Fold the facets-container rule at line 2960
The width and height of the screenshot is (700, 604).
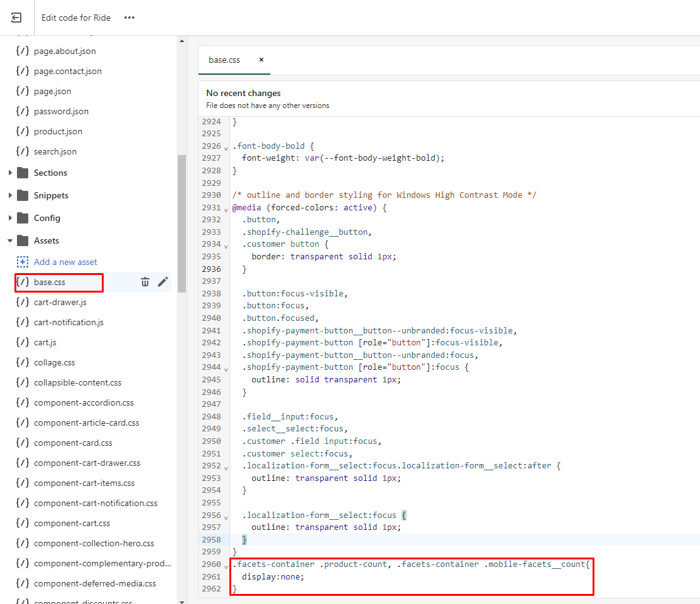tap(226, 566)
